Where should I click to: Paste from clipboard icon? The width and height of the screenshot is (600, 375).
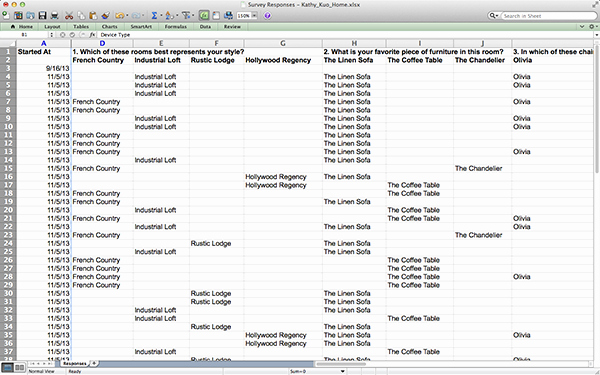coord(93,16)
